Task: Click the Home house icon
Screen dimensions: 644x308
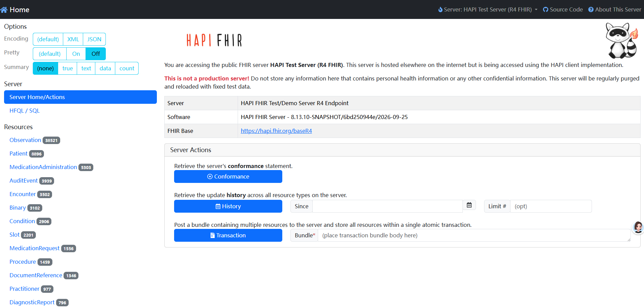Action: (x=4, y=10)
